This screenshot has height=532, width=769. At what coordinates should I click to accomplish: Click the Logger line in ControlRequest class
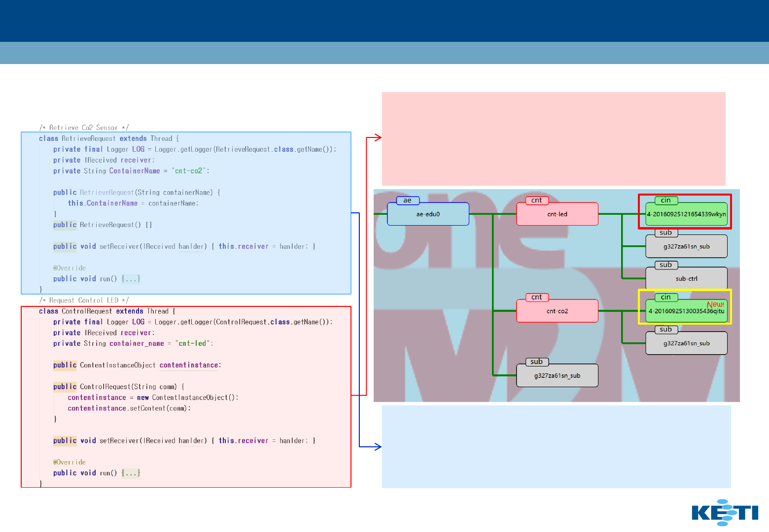click(x=193, y=322)
